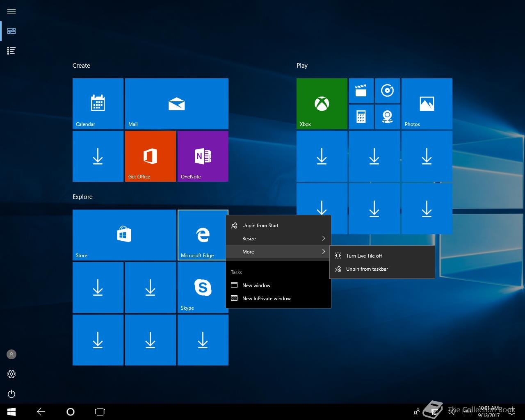Open Settings via the gear icon
Viewport: 525px width, 420px height.
click(x=11, y=374)
